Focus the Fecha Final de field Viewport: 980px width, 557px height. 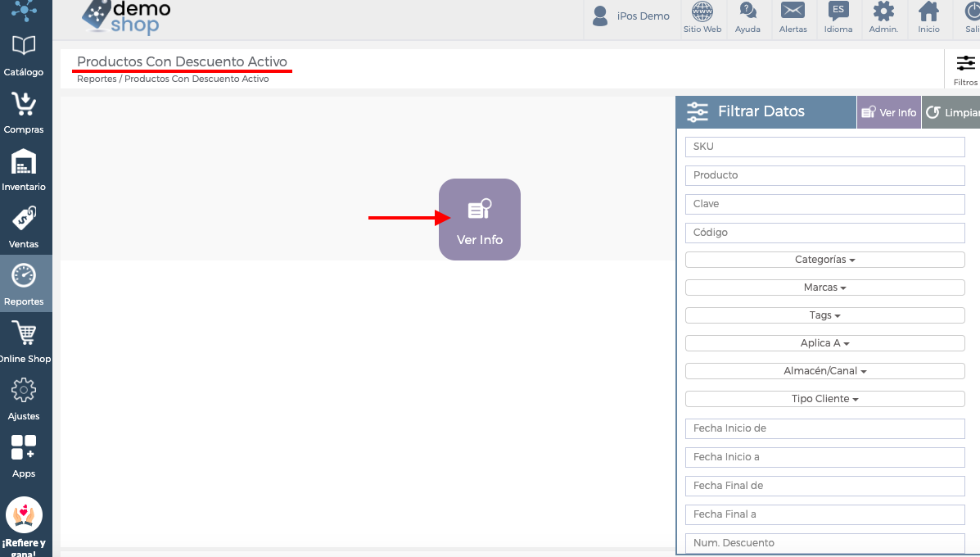click(x=825, y=487)
